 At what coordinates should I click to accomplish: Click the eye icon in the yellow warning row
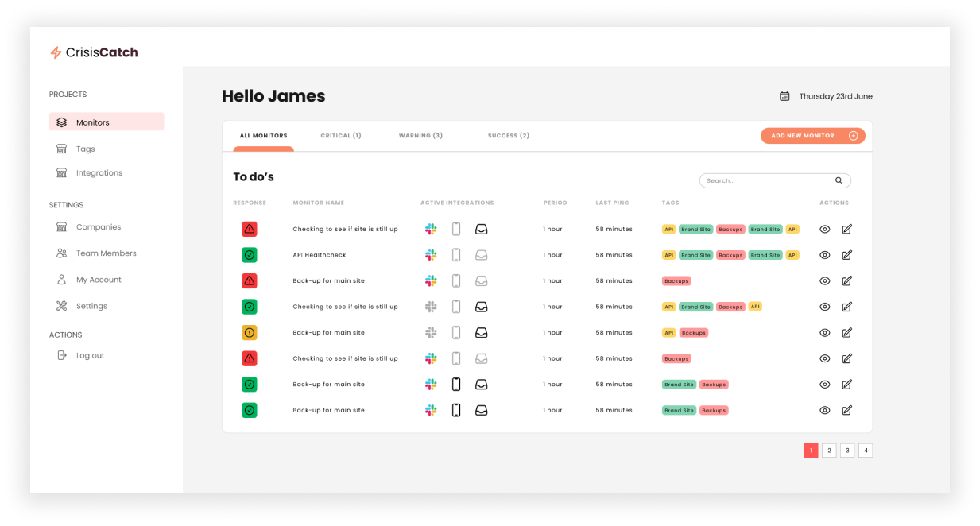825,333
